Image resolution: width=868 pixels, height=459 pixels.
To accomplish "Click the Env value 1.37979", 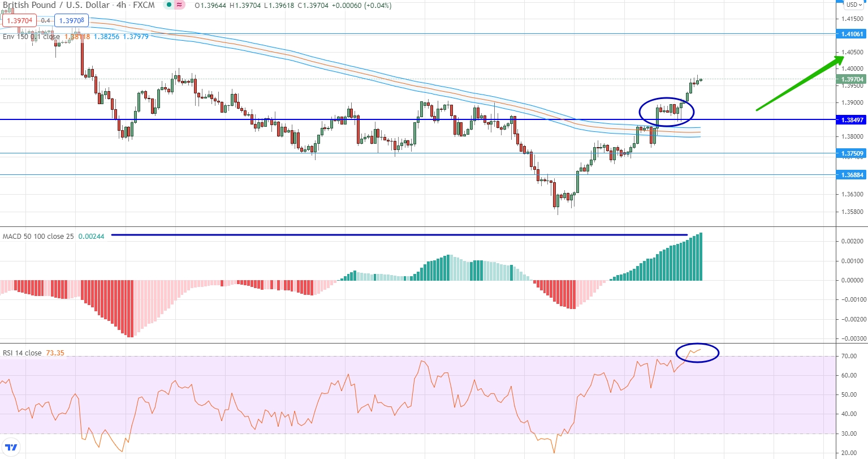I will 136,37.
